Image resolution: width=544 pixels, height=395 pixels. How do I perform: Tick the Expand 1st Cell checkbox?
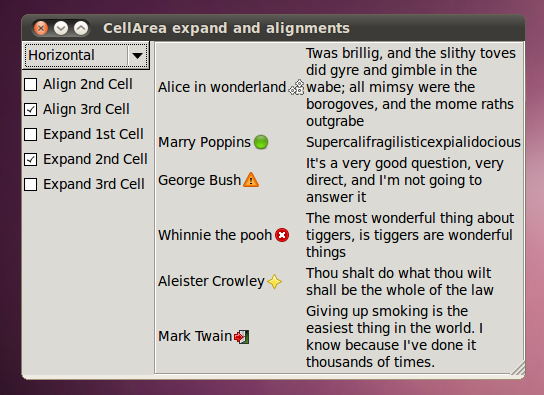pyautogui.click(x=31, y=134)
